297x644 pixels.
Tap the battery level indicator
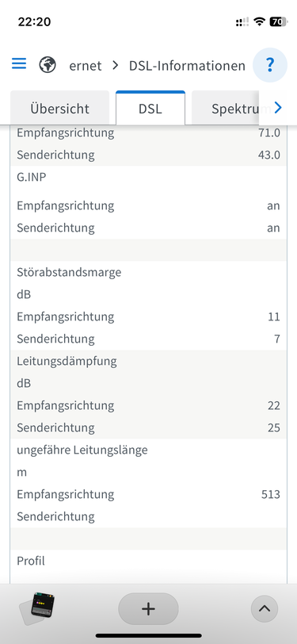(278, 21)
